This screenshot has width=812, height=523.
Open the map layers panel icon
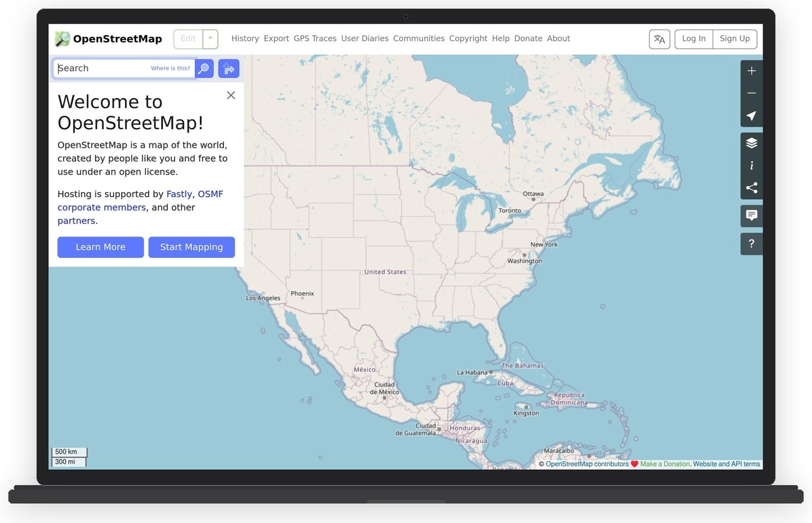point(751,142)
